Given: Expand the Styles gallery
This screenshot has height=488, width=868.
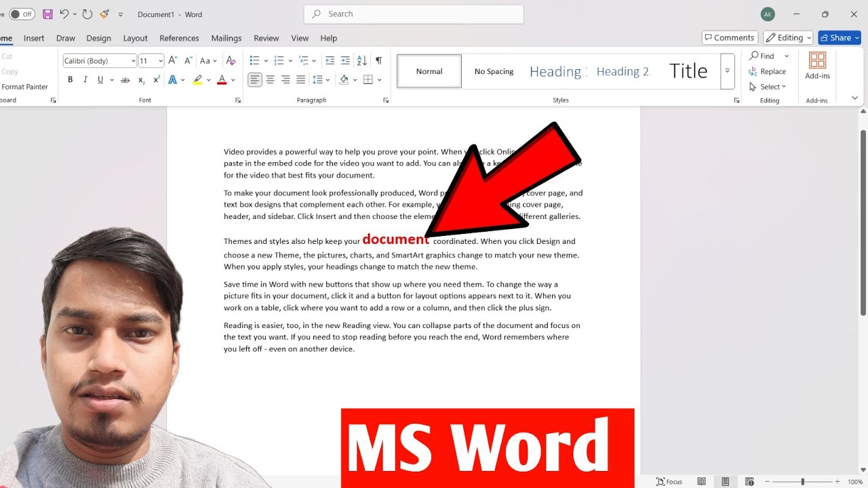Looking at the screenshot, I should click(x=727, y=71).
